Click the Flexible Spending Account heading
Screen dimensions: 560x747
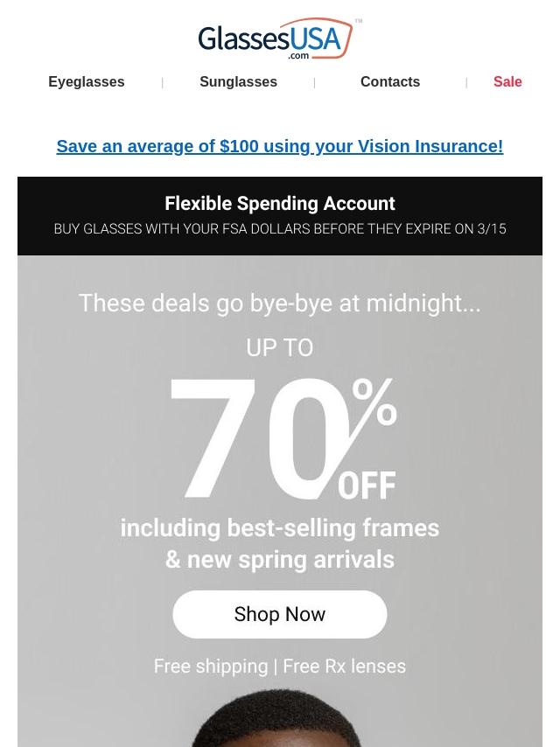coord(280,204)
